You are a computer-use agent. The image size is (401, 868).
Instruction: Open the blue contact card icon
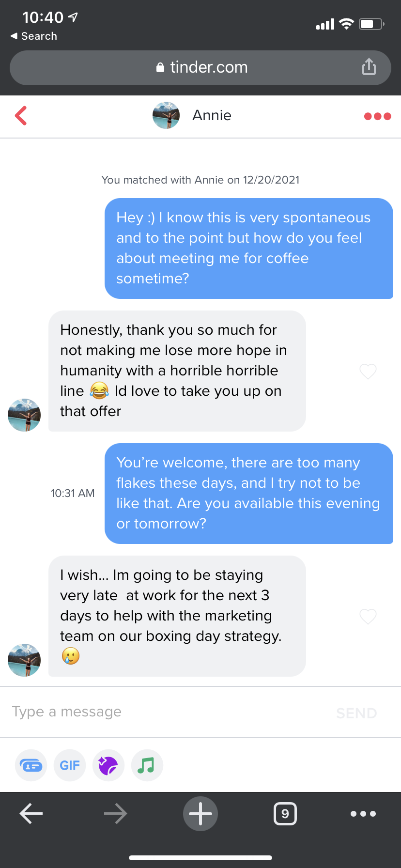click(31, 765)
